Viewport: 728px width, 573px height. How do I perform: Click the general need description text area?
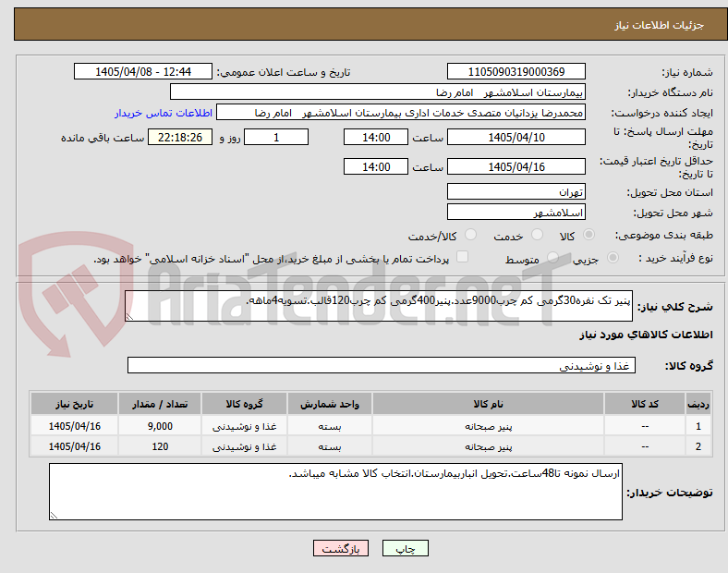(379, 306)
